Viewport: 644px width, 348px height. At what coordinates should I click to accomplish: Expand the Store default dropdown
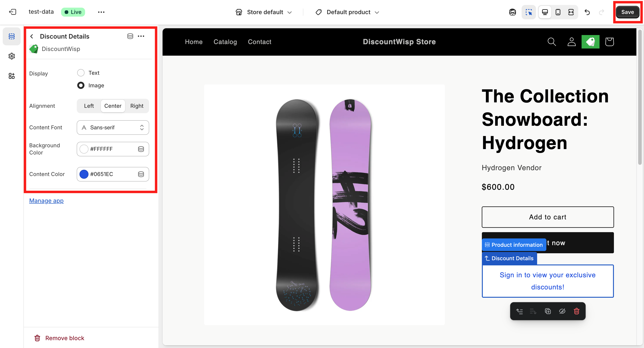264,12
